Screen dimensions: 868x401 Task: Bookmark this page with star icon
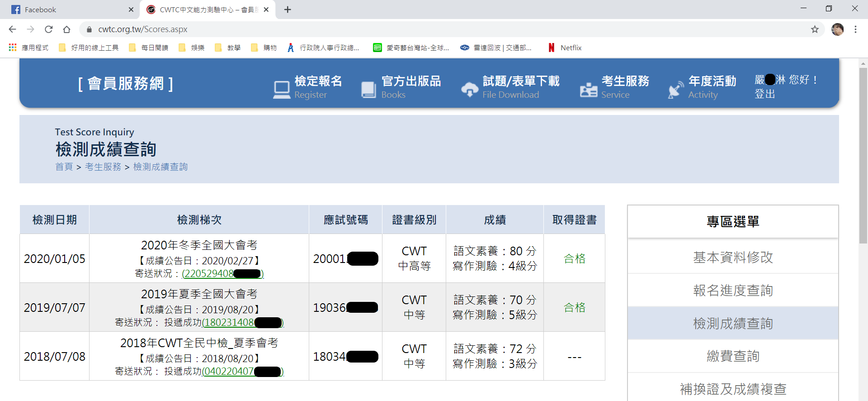coord(815,29)
